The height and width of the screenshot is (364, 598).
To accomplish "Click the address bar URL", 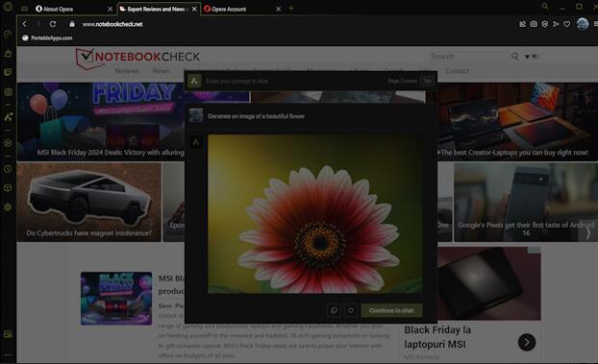I will pyautogui.click(x=112, y=24).
